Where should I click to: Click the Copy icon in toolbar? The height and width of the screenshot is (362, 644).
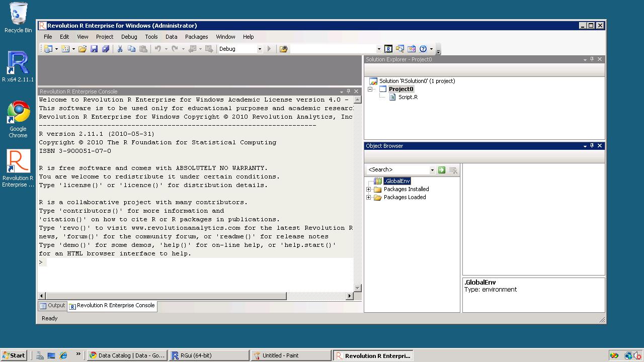pyautogui.click(x=131, y=49)
